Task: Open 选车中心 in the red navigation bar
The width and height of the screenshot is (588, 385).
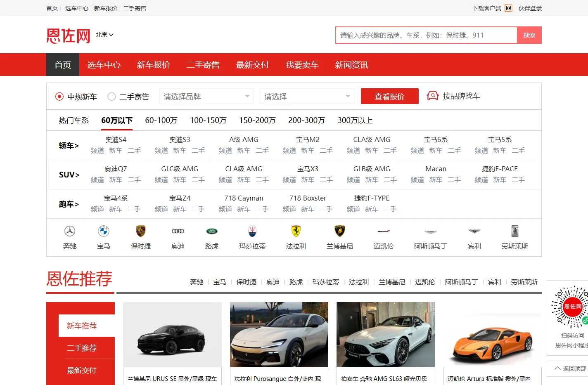Action: (104, 65)
